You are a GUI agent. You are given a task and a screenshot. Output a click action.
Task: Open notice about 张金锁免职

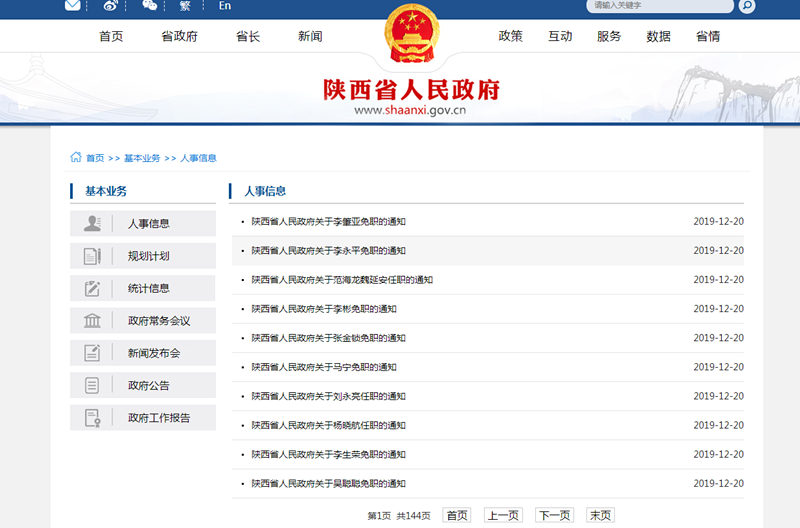(x=329, y=338)
